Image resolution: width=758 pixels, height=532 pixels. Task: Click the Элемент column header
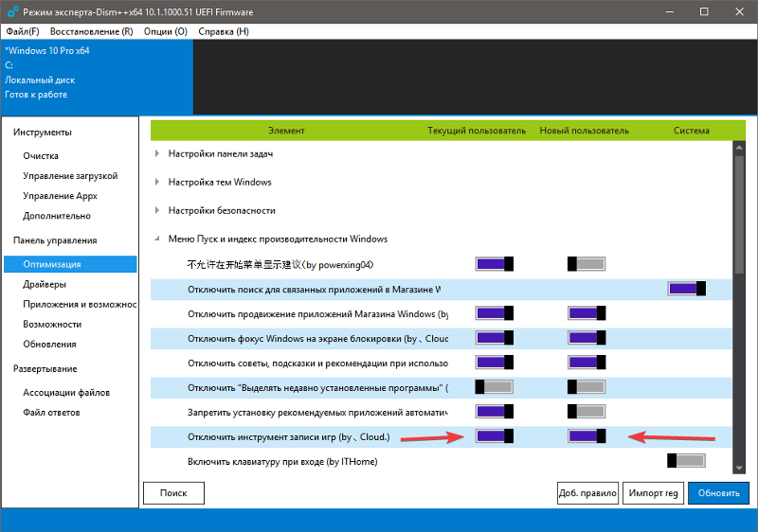tap(286, 131)
